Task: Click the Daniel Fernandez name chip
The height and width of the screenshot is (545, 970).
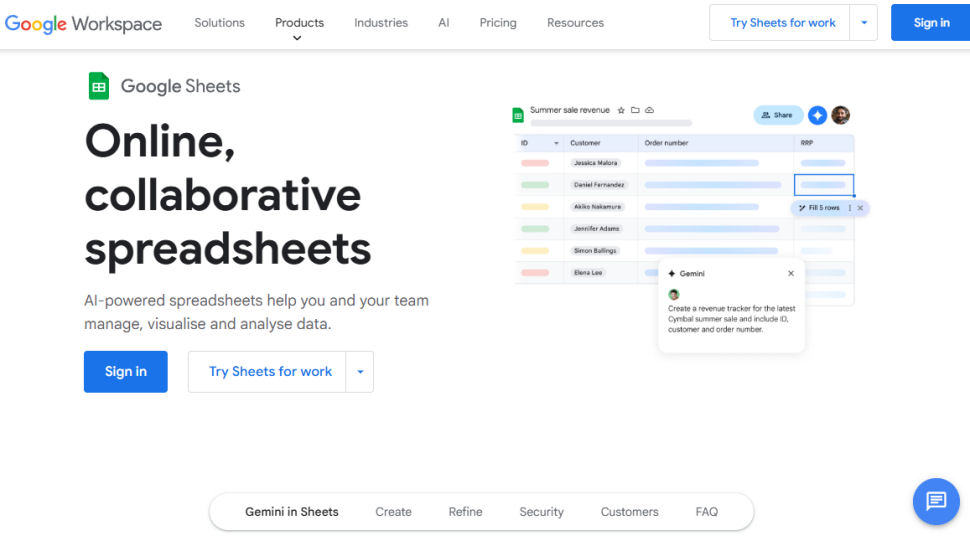Action: click(599, 185)
